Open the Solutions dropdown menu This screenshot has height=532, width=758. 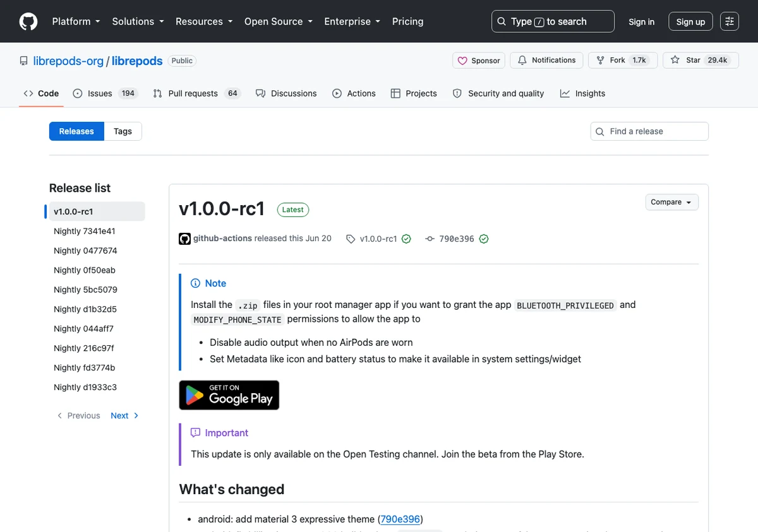(138, 21)
